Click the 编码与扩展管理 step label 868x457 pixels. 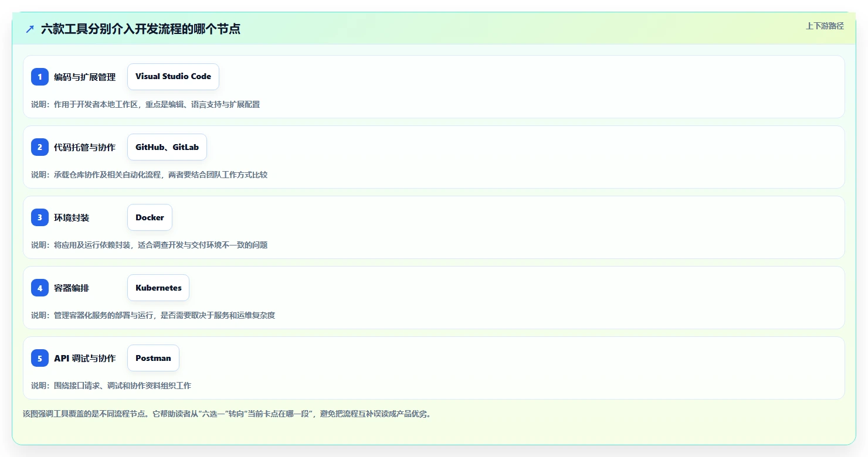pos(84,77)
